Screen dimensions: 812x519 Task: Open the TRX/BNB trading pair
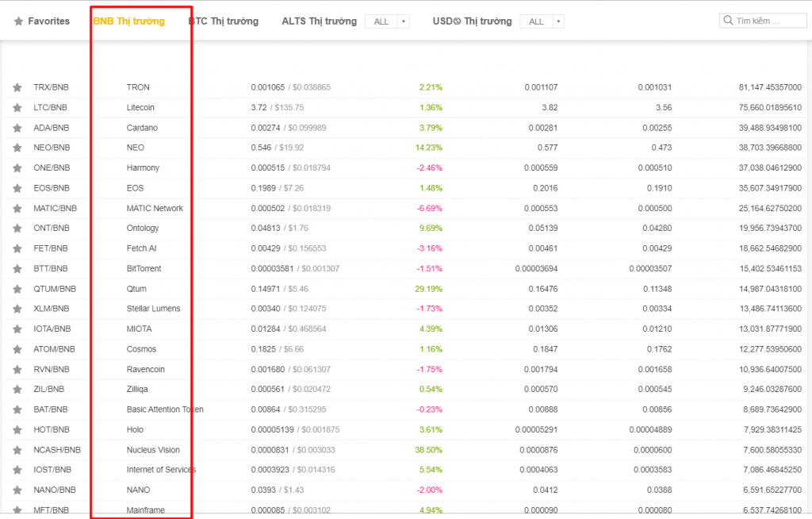(x=51, y=87)
